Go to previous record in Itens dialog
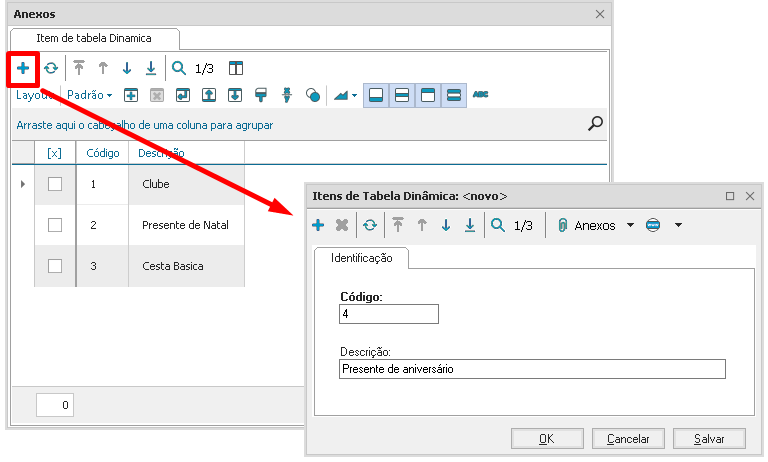768x462 pixels. [422, 225]
